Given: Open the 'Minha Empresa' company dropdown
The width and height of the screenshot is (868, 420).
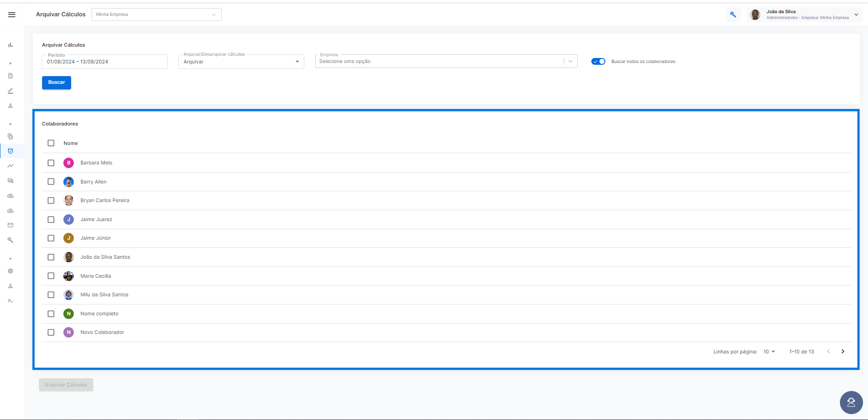Looking at the screenshot, I should [157, 14].
